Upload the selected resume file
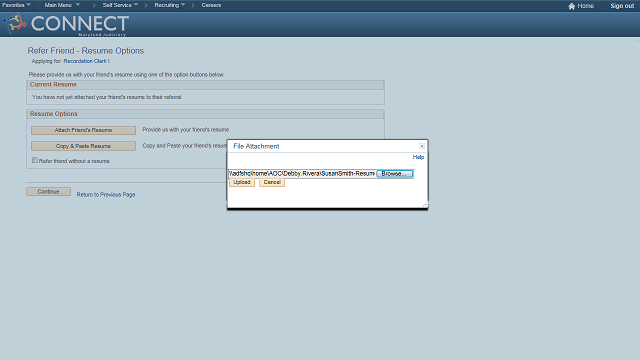640x360 pixels. click(242, 182)
